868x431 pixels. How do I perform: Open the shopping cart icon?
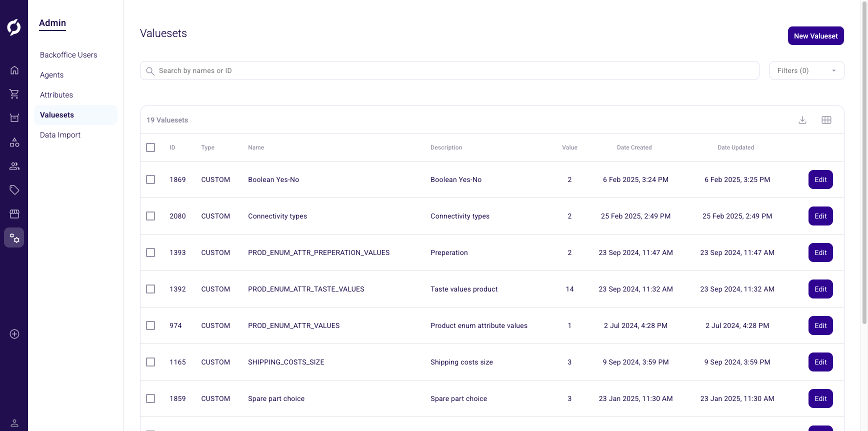(14, 94)
